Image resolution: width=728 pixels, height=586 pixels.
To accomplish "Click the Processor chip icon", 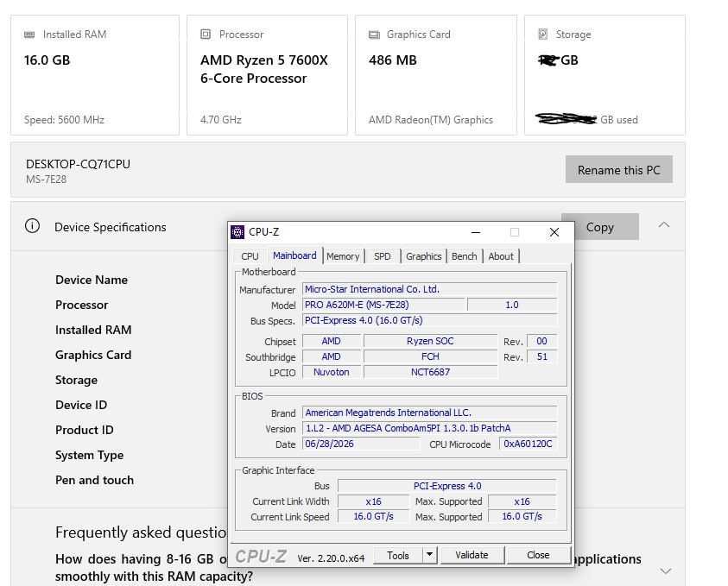I will click(206, 34).
